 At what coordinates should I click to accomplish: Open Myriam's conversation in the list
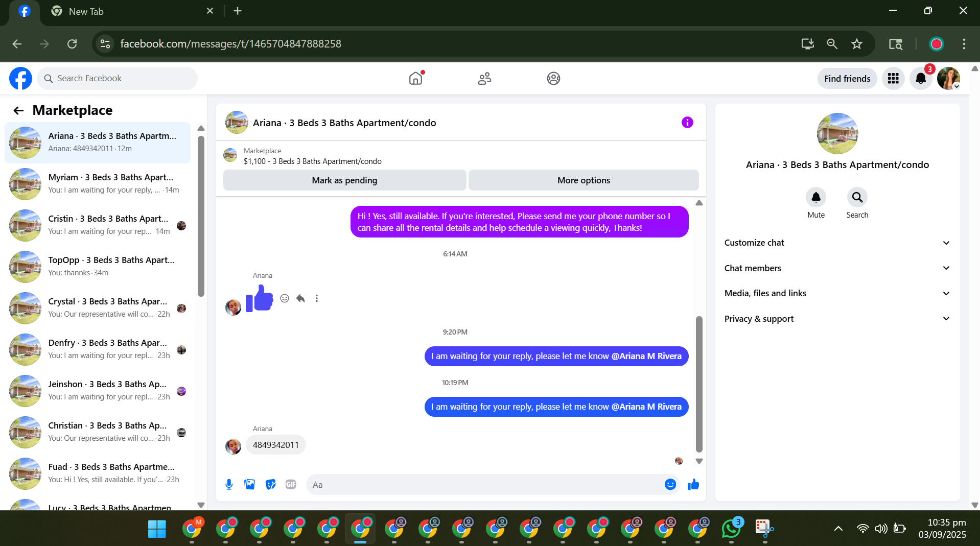pos(98,184)
